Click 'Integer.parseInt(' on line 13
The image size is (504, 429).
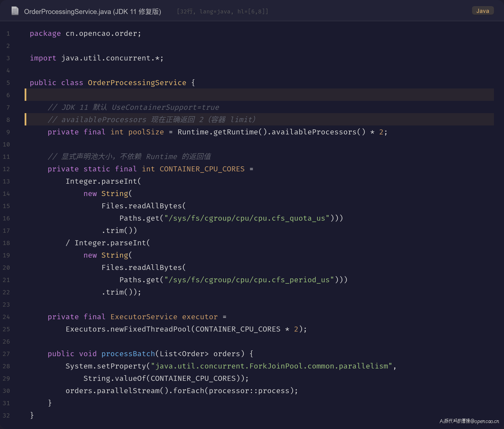point(103,181)
